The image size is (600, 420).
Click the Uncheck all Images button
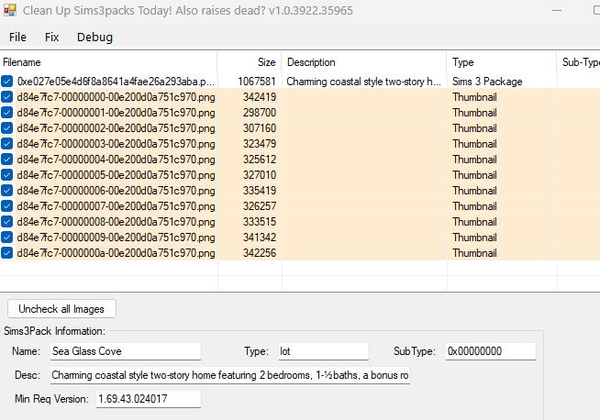pyautogui.click(x=61, y=308)
